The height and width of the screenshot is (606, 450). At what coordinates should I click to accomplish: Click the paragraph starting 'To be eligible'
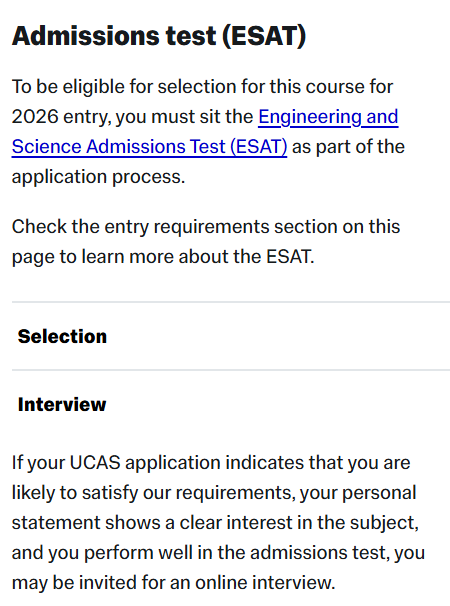[x=208, y=132]
